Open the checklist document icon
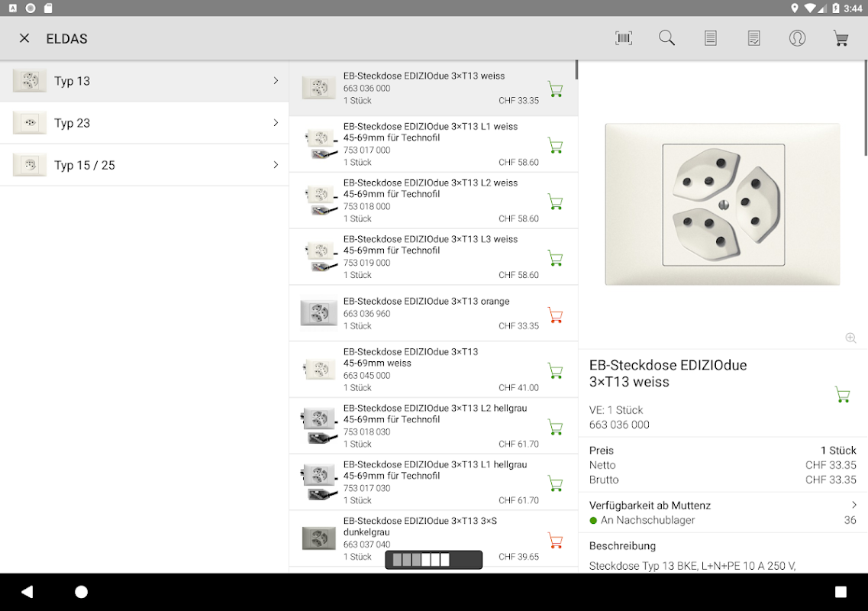868x611 pixels. coord(754,38)
